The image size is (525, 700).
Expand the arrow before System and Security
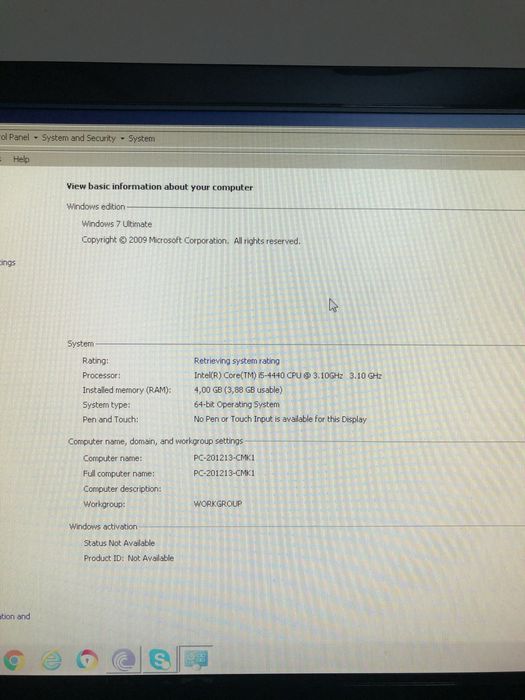point(36,138)
